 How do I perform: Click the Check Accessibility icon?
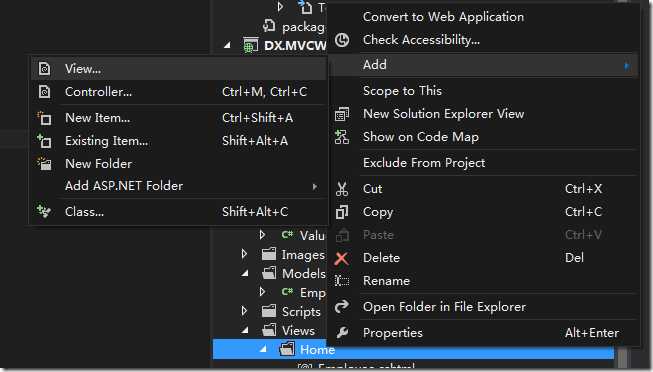pos(342,40)
